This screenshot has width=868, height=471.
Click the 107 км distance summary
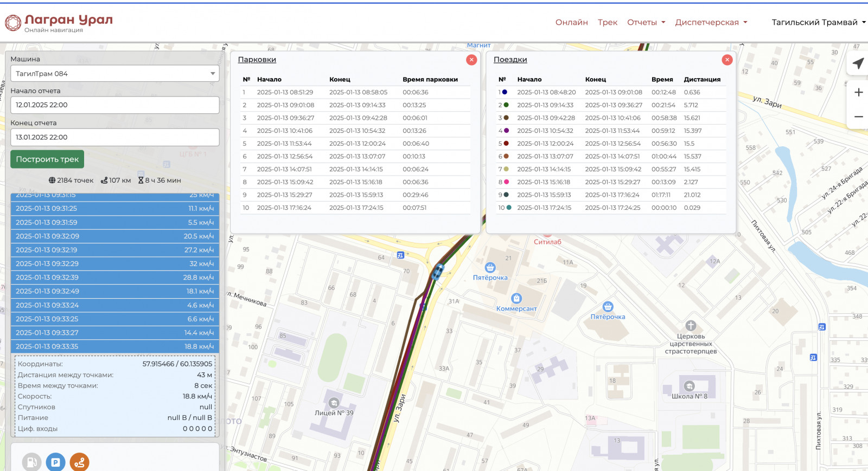pos(116,180)
